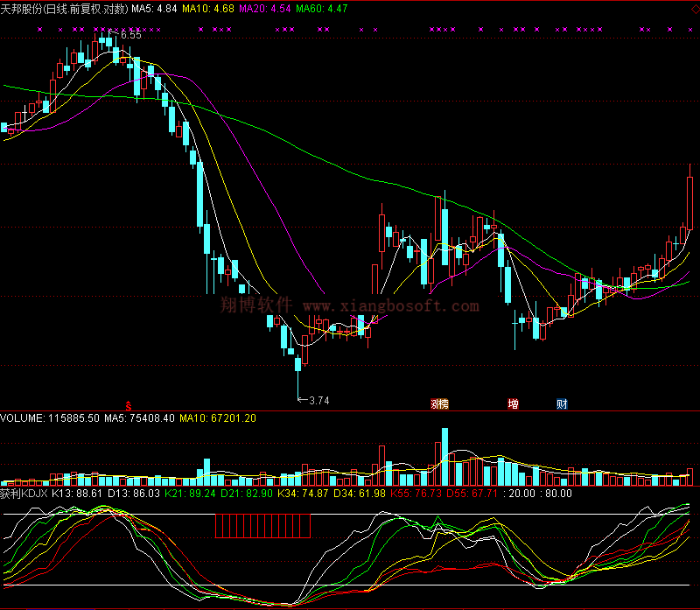Select the red K55: 76.73 value
Screen dimensions: 700x610
(416, 494)
